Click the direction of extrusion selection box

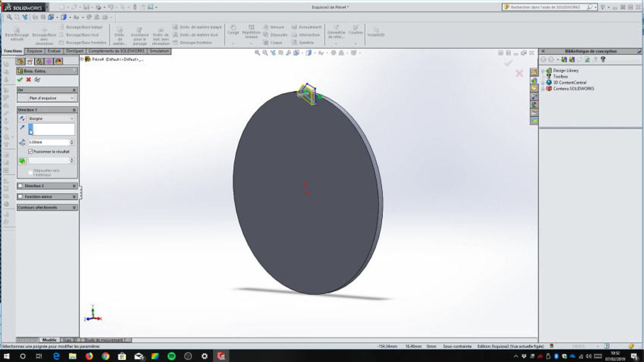pos(51,129)
